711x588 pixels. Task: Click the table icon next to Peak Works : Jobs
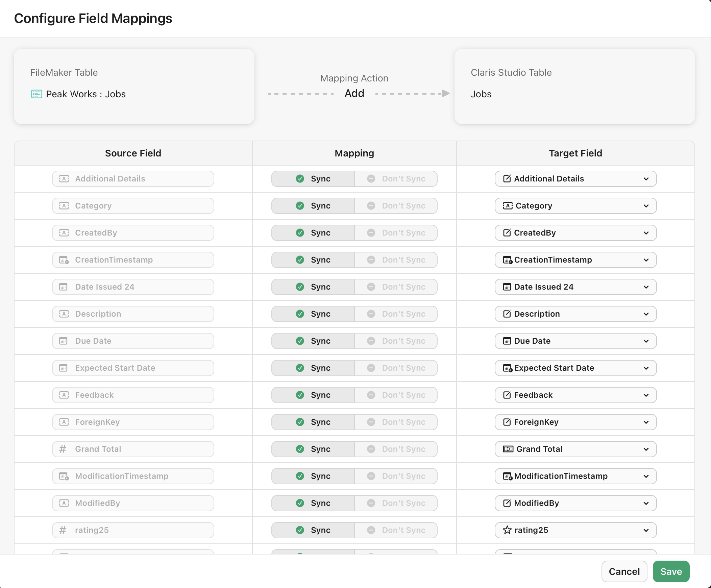[x=36, y=94]
